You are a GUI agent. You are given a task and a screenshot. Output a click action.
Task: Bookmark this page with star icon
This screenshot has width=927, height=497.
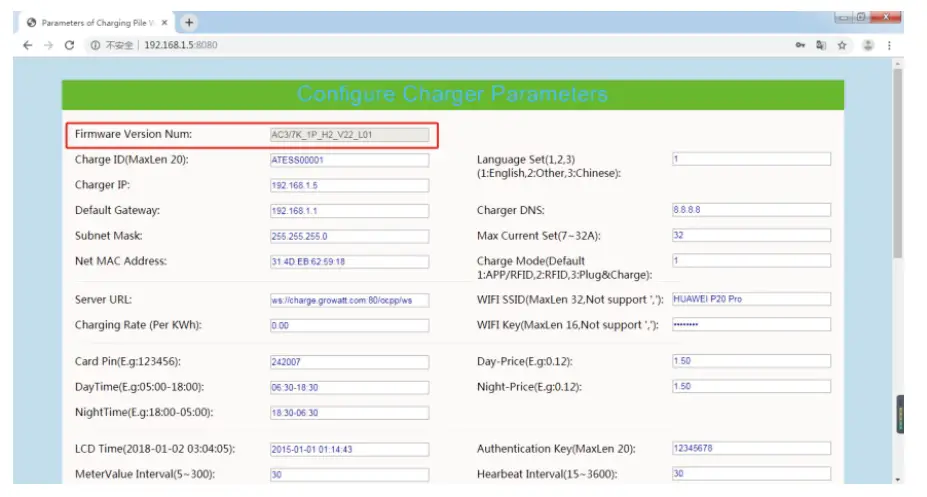point(842,45)
